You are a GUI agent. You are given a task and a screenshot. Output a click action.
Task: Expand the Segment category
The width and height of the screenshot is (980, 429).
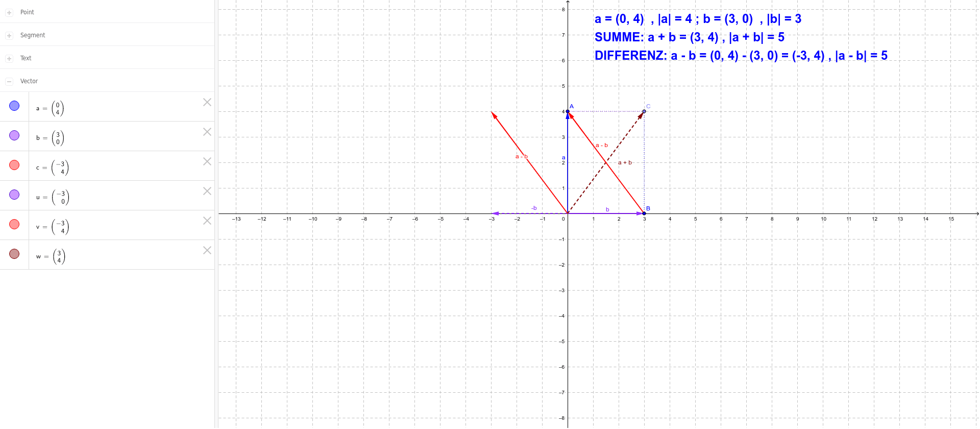[x=9, y=35]
